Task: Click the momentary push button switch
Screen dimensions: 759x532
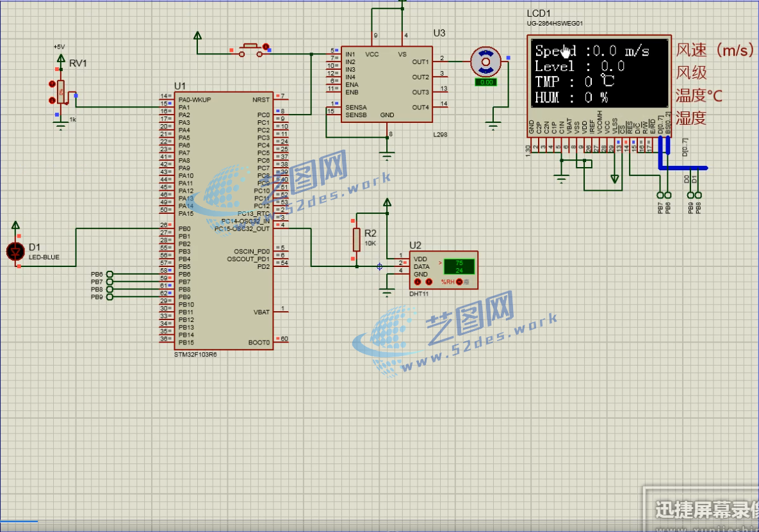Action: point(250,50)
